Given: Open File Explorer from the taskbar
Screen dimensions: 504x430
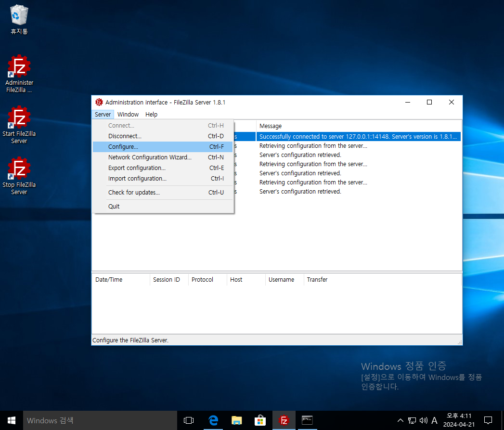Looking at the screenshot, I should pyautogui.click(x=236, y=420).
